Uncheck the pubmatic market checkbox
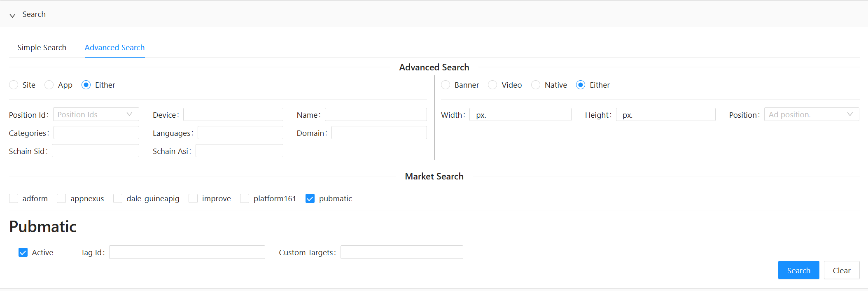The image size is (868, 291). 310,199
